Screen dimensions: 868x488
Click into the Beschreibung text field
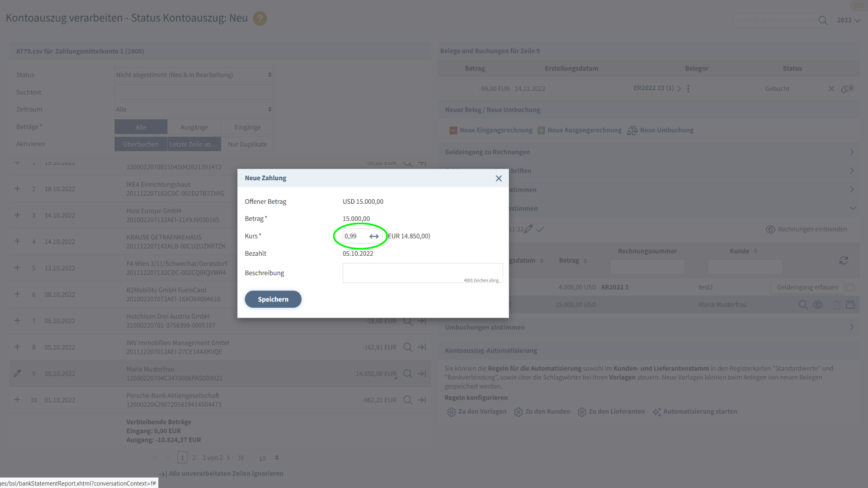[422, 273]
